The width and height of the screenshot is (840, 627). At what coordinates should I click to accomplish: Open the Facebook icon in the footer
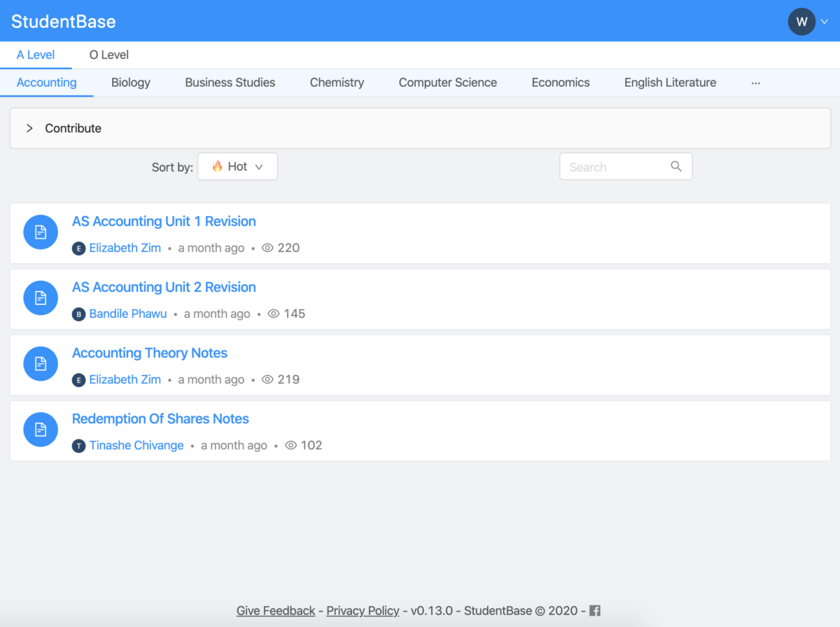pyautogui.click(x=595, y=611)
